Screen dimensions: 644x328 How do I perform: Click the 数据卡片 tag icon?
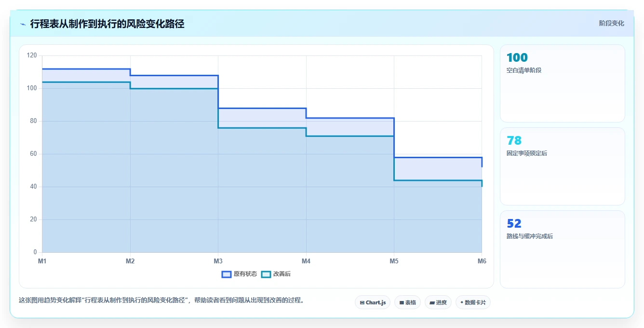[462, 302]
